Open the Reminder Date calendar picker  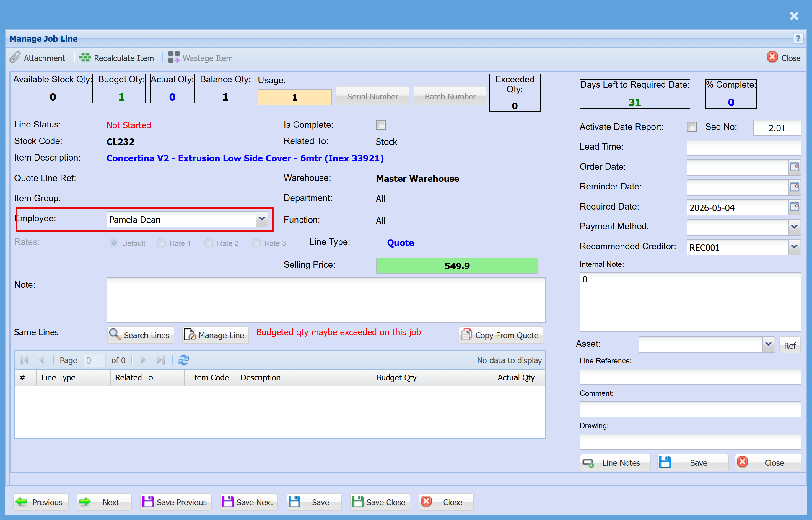point(795,187)
